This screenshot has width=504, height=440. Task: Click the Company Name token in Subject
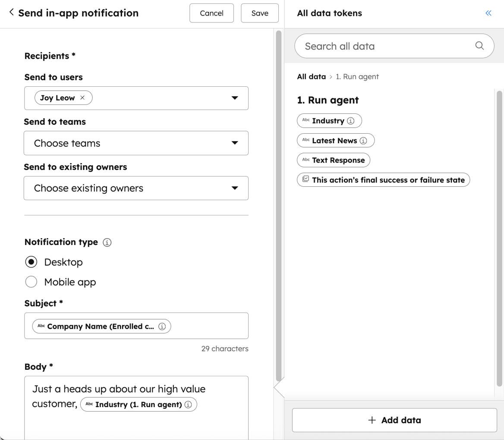101,327
